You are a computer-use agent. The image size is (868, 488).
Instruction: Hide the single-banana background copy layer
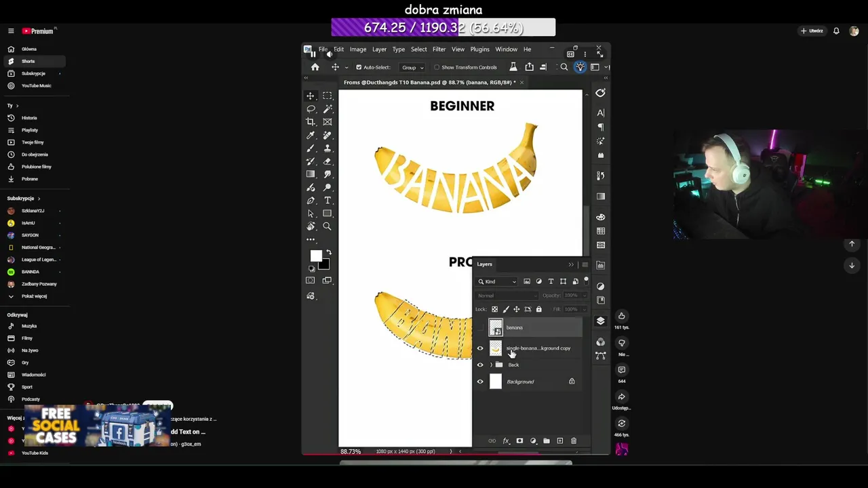point(480,348)
